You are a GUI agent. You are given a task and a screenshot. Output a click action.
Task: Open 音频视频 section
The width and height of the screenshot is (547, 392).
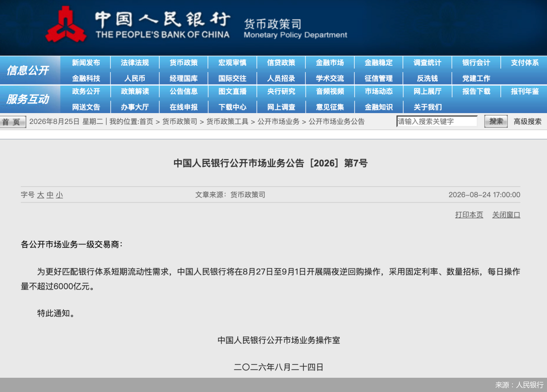(x=330, y=91)
